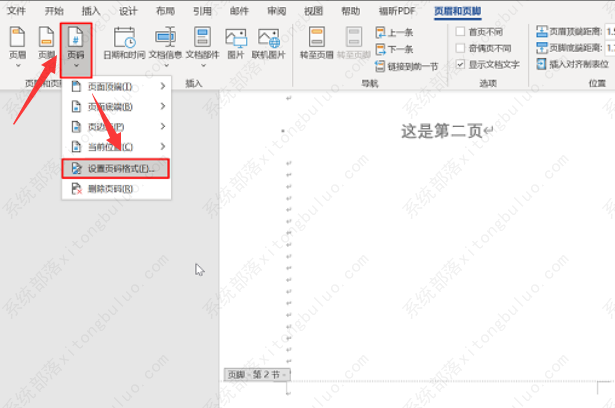This screenshot has height=408, width=615.
Task: Expand the 文档信息 dropdown arrow
Action: (x=166, y=66)
